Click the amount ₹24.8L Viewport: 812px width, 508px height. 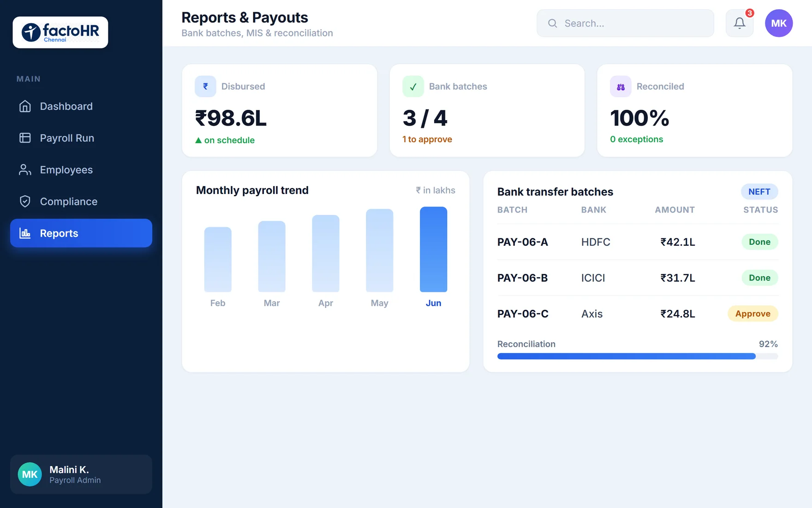(678, 314)
